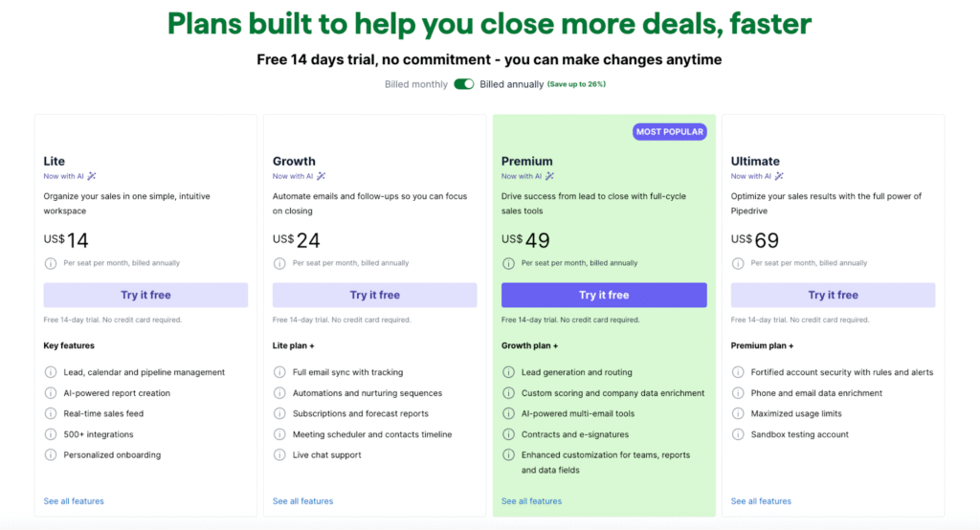Click info icon beside Contracts and e-signatures
The width and height of the screenshot is (980, 530).
coord(508,434)
